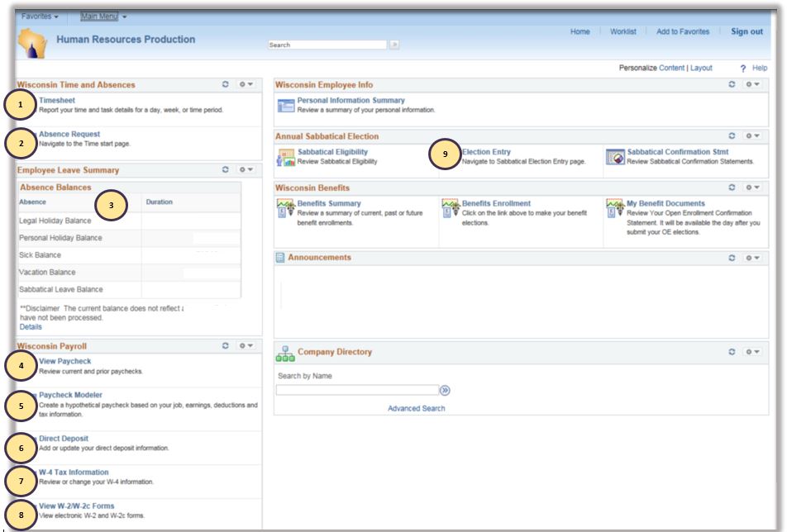Click the My Benefit Documents icon
Image resolution: width=787 pixels, height=532 pixels.
click(613, 206)
